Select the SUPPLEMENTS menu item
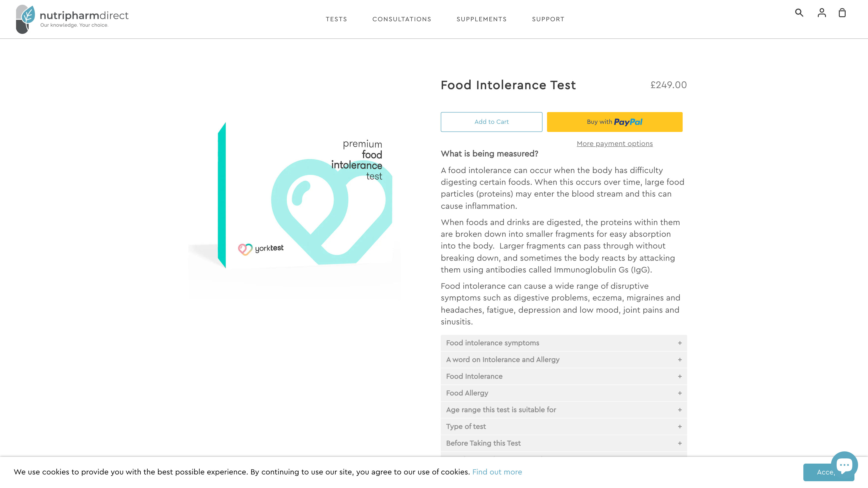The width and height of the screenshot is (868, 488). [481, 19]
